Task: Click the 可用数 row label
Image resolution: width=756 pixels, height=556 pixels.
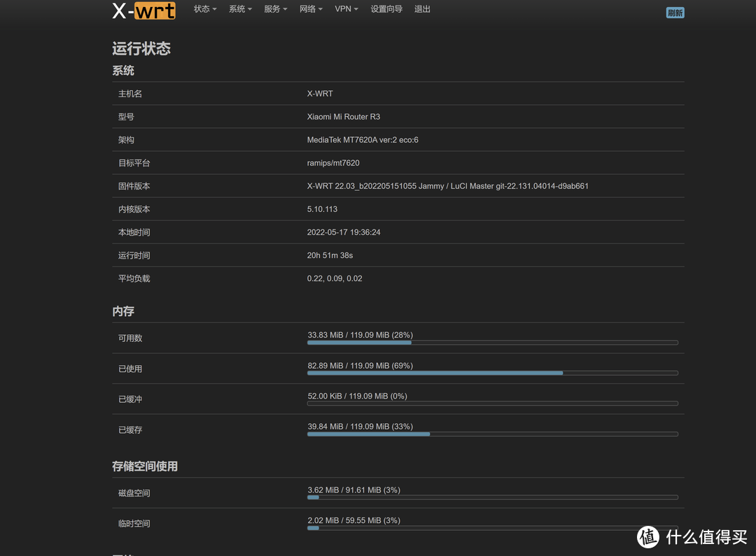Action: click(130, 338)
